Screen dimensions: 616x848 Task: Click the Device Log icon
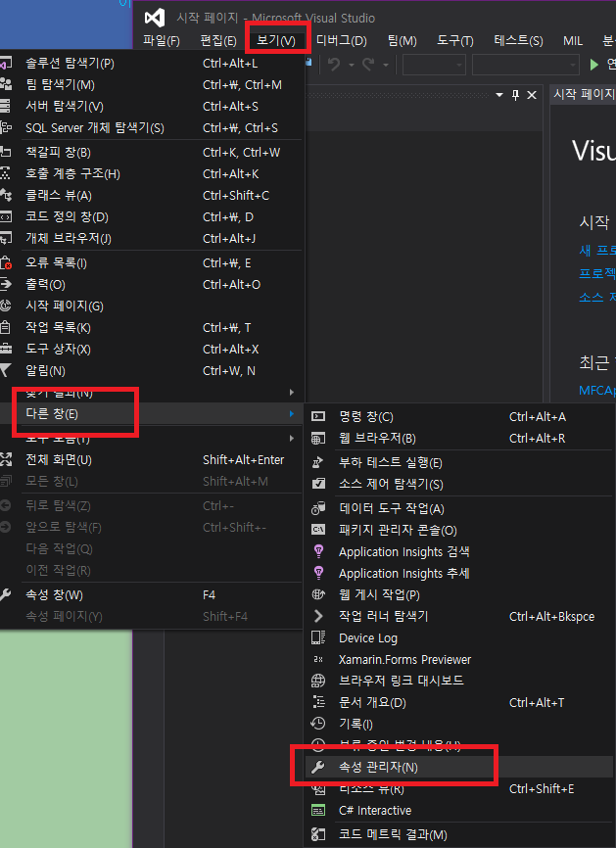tap(318, 638)
